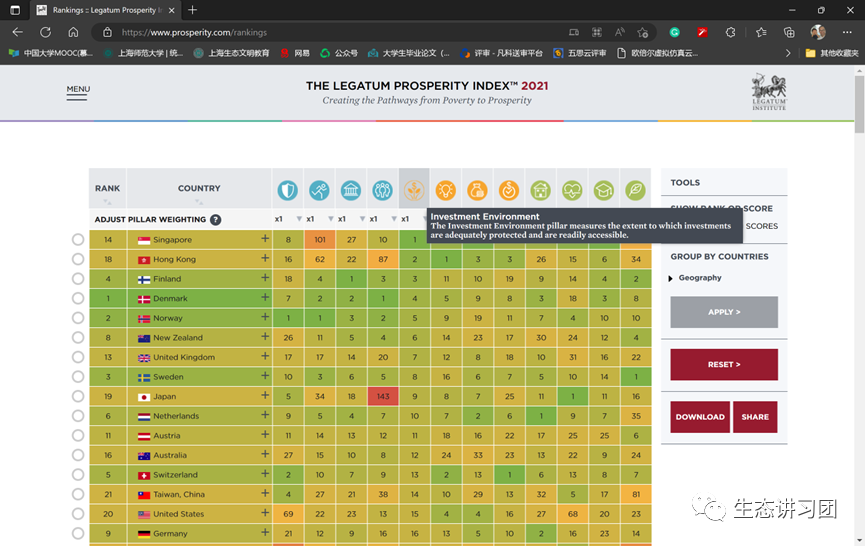
Task: Click the Legatum Institute logo
Action: pyautogui.click(x=769, y=92)
